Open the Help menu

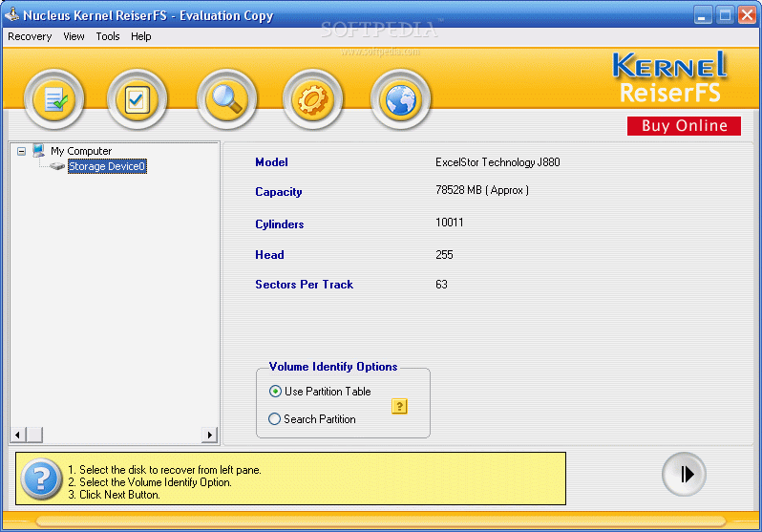tap(141, 36)
